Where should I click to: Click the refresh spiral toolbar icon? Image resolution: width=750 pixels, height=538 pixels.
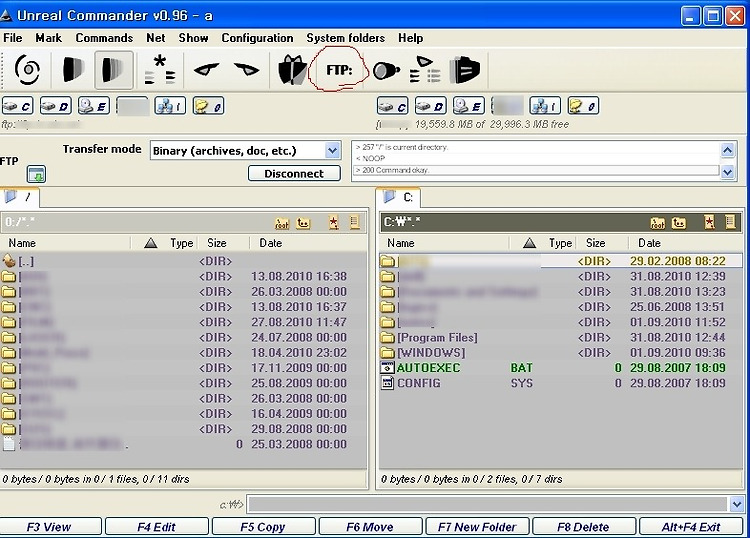coord(27,70)
